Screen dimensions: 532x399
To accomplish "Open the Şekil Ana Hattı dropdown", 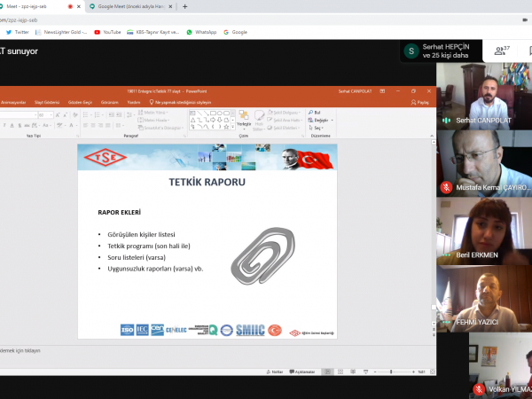I will click(x=285, y=120).
